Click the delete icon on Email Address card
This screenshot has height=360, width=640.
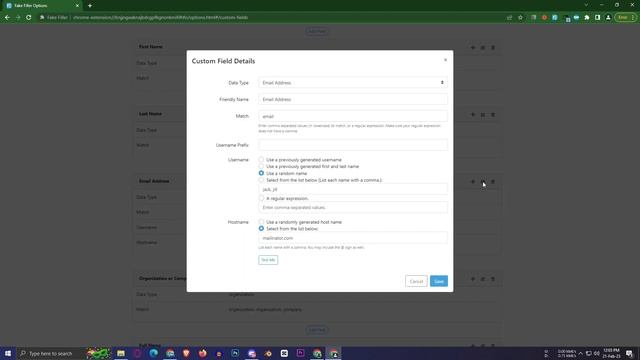pos(493,182)
